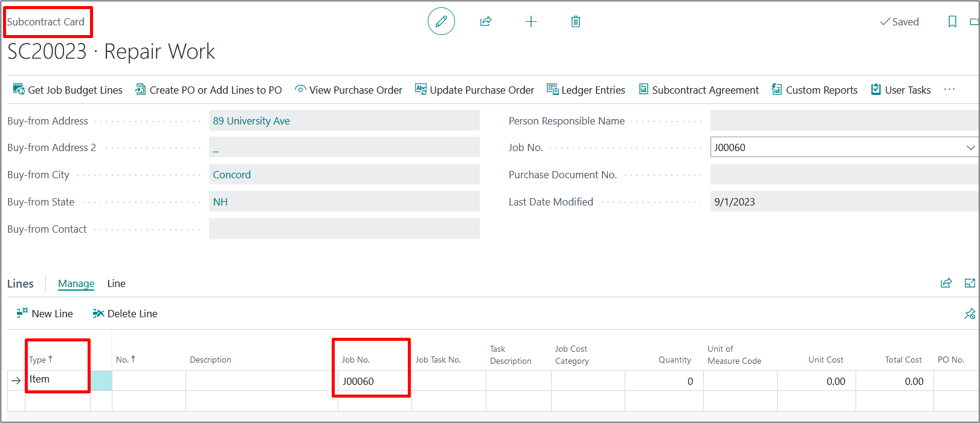Click the plus icon to create new

click(x=530, y=22)
